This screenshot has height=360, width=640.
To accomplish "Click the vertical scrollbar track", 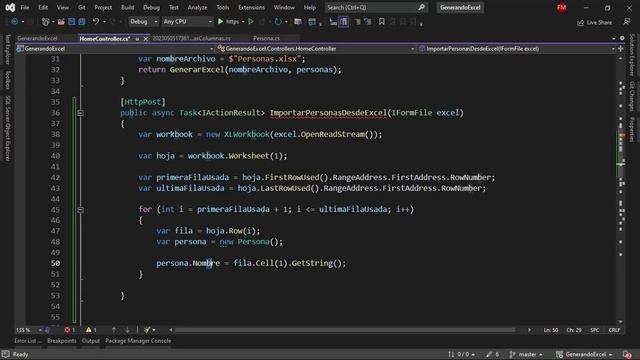I will coord(621,190).
